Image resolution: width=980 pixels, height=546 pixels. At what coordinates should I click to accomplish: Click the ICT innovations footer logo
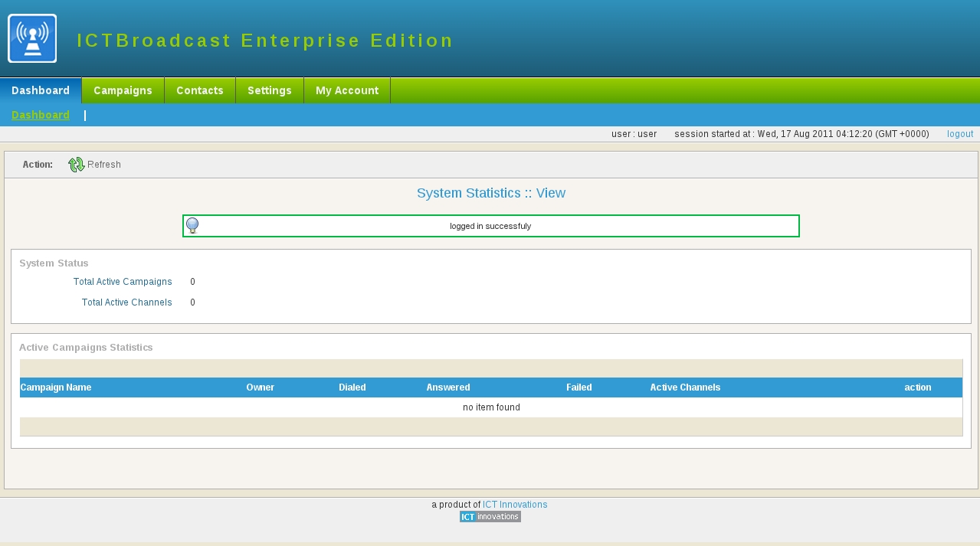(490, 517)
